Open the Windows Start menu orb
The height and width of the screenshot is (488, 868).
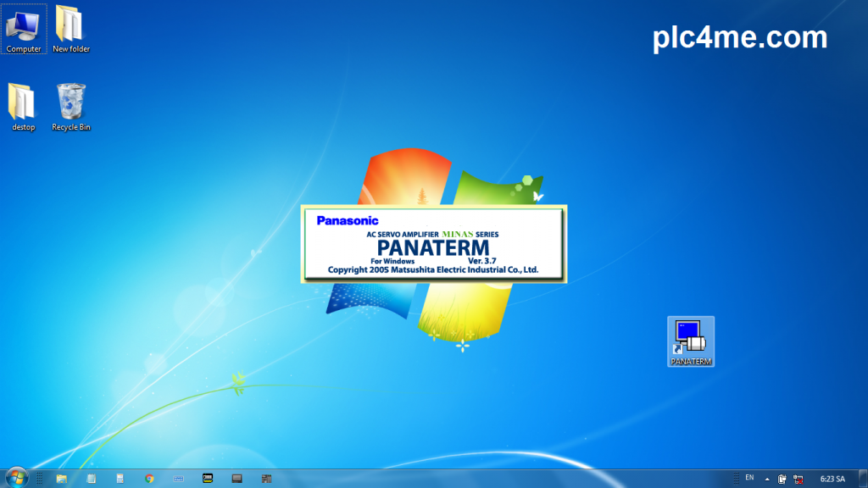pyautogui.click(x=15, y=478)
